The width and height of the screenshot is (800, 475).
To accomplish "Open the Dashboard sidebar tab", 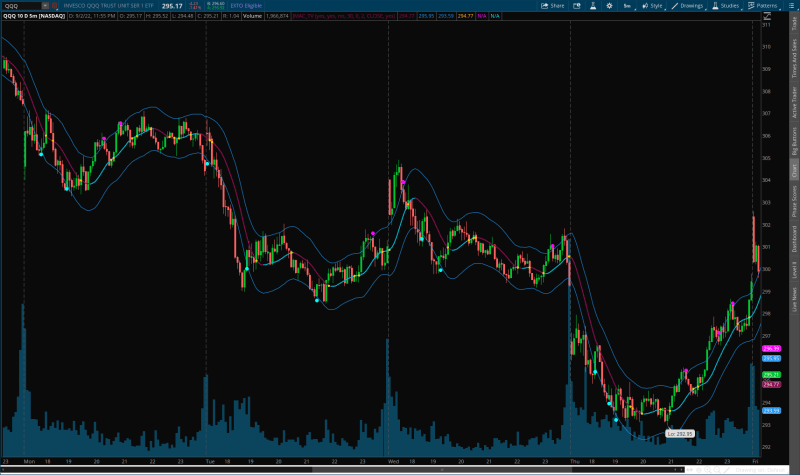I will [794, 239].
